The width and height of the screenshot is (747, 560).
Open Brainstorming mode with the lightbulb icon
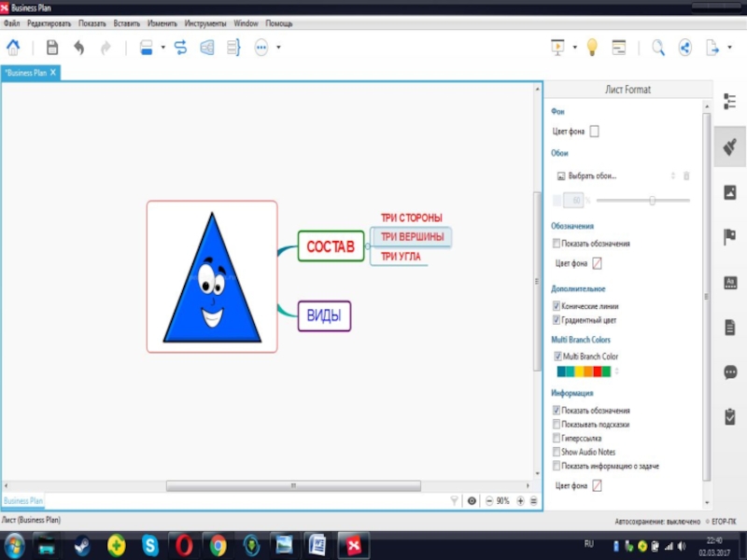click(x=591, y=48)
